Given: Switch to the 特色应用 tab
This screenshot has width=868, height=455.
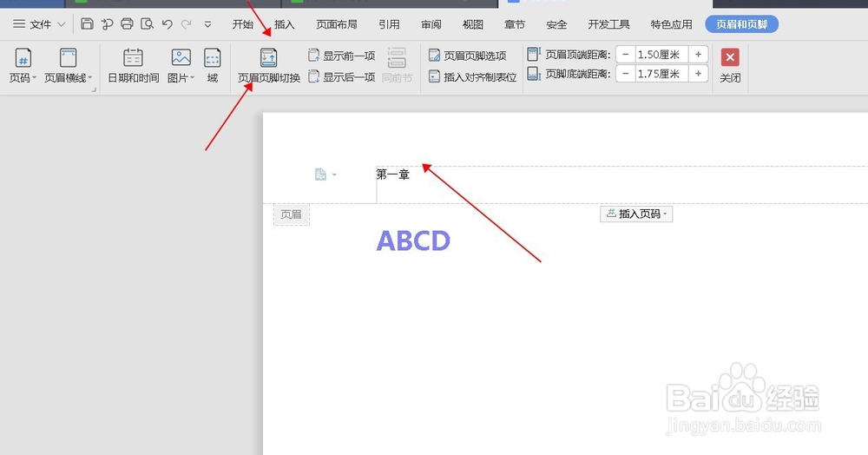Looking at the screenshot, I should click(x=671, y=24).
